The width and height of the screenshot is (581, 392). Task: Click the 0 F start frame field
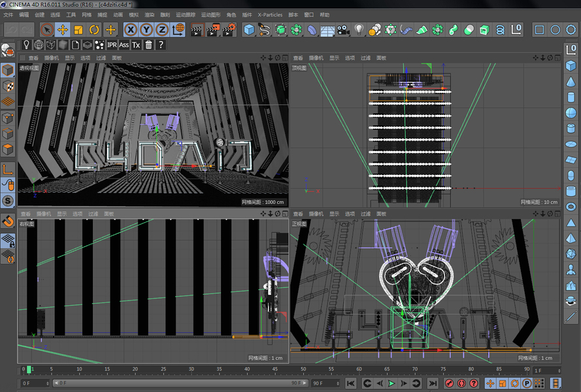[35, 383]
